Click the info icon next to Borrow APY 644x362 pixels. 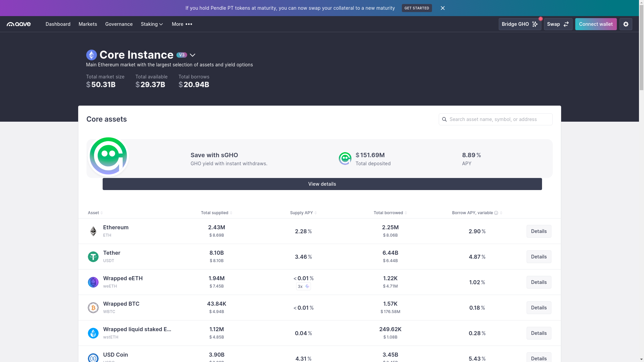[x=496, y=213]
